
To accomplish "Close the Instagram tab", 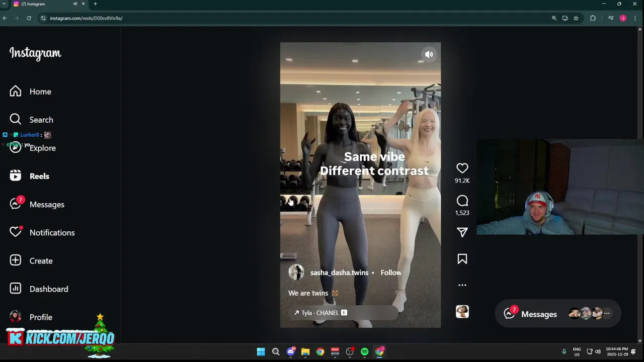I will (x=83, y=4).
